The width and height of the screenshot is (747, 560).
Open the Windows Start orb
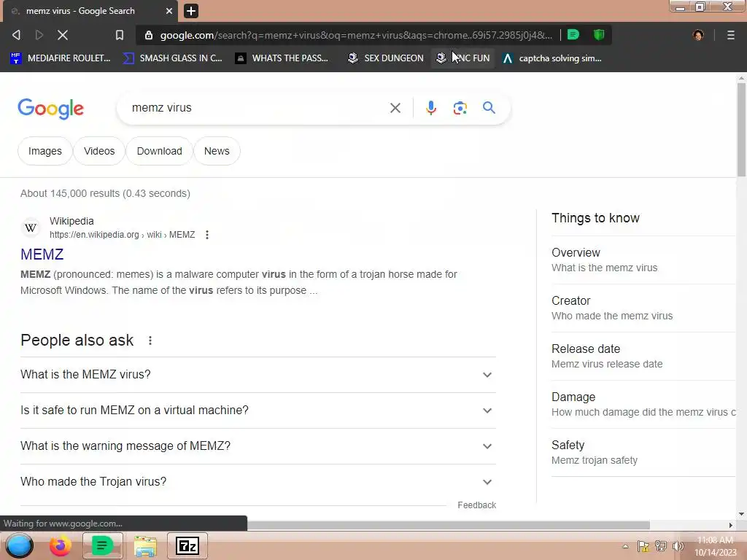click(x=19, y=545)
